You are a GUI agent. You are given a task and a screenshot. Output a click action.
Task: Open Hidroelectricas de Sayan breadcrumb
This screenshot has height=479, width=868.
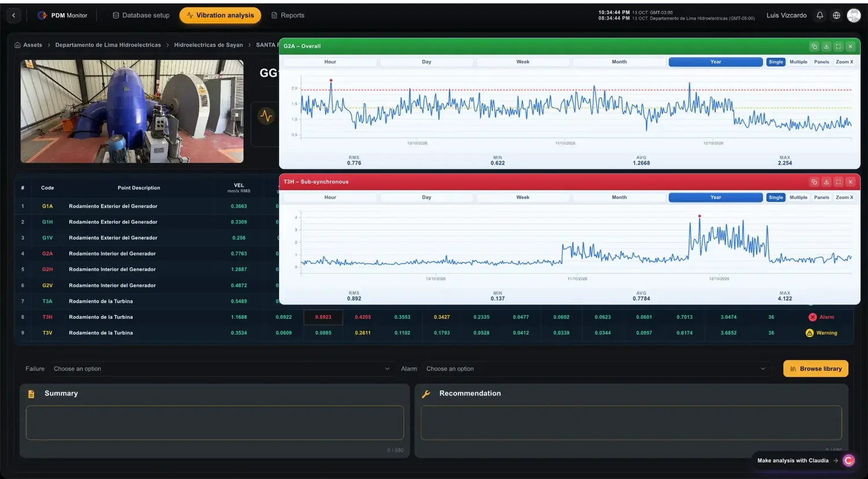[x=208, y=45]
